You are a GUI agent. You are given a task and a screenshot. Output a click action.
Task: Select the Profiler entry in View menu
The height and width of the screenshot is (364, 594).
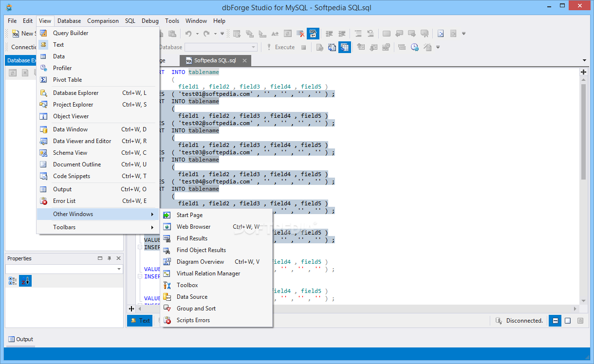pyautogui.click(x=98, y=68)
